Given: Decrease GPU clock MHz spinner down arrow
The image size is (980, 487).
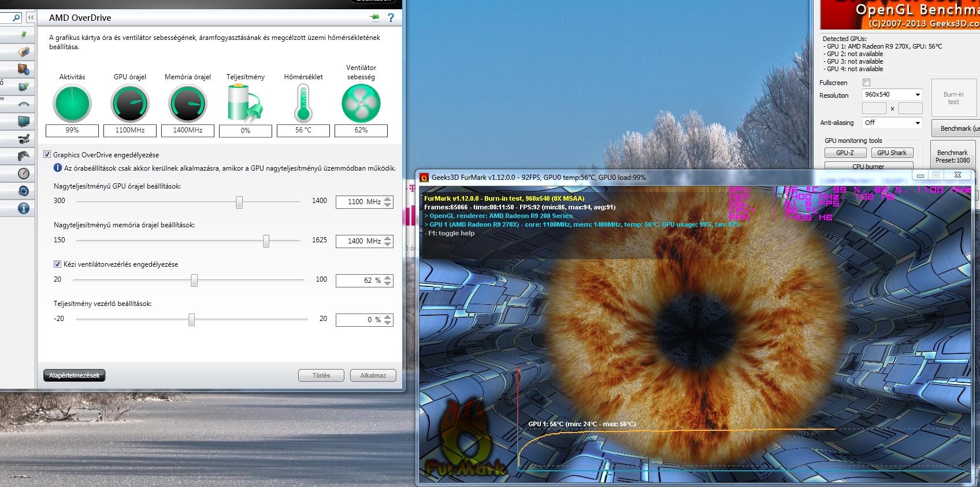Looking at the screenshot, I should 388,205.
